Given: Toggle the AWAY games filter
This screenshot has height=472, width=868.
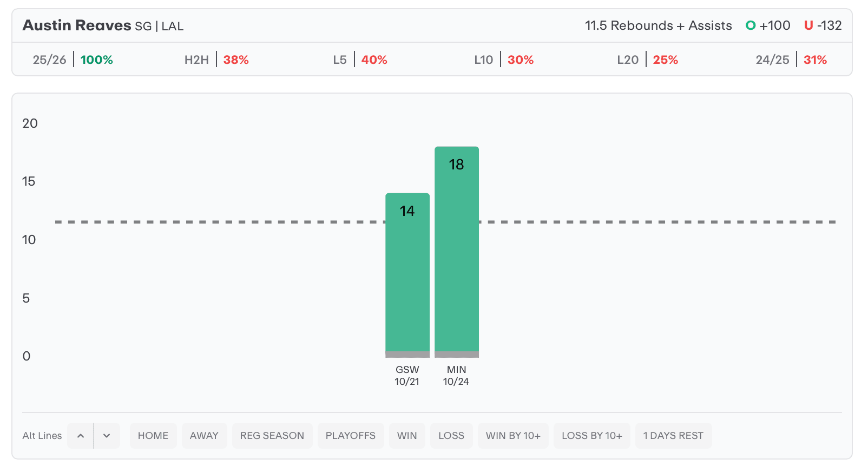Looking at the screenshot, I should [204, 436].
